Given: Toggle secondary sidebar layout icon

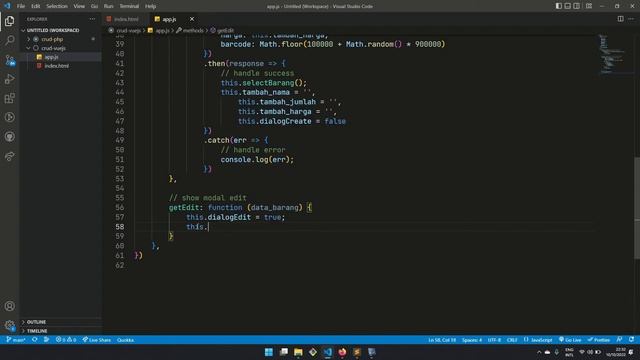Looking at the screenshot, I should click(576, 6).
